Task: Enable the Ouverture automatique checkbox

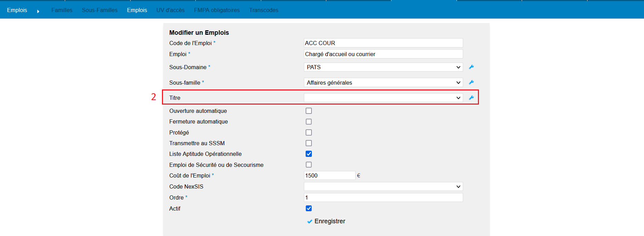Action: 309,111
